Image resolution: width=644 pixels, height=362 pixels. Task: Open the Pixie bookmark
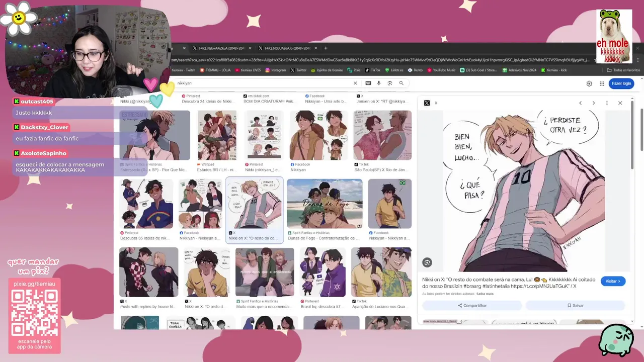[x=354, y=70]
